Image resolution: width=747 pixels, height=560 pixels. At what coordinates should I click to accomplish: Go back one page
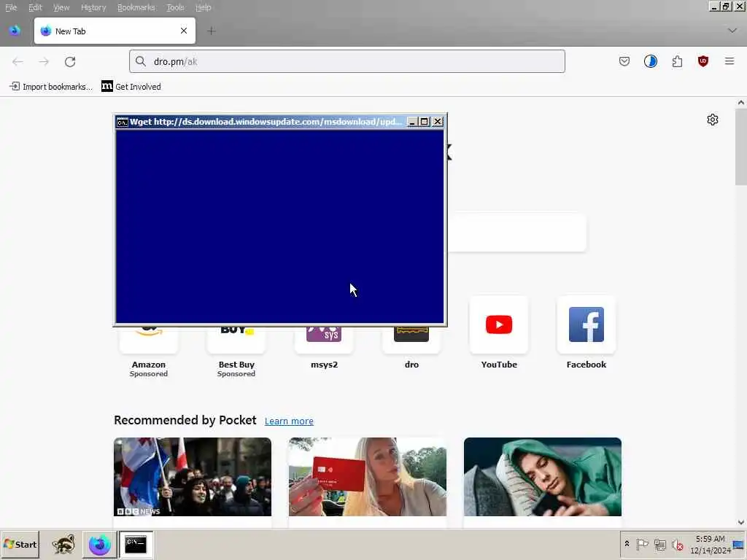coord(18,61)
